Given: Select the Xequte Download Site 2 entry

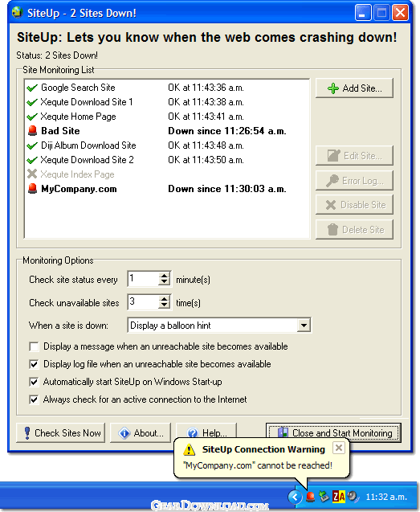Looking at the screenshot, I should tap(167, 160).
